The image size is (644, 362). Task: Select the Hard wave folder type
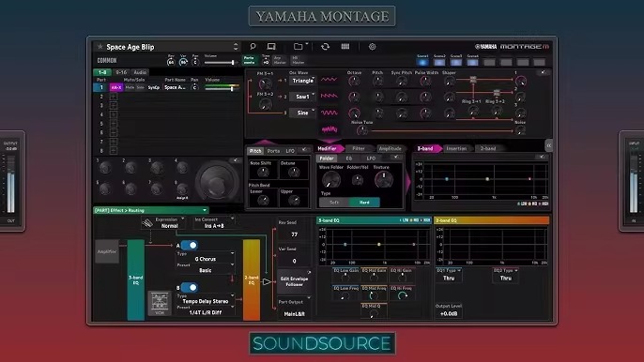(x=364, y=203)
